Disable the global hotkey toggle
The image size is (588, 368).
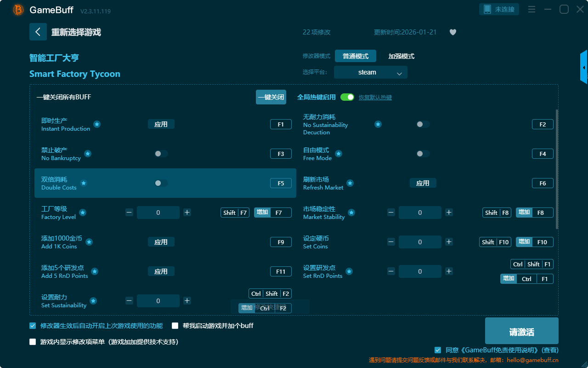pyautogui.click(x=347, y=97)
